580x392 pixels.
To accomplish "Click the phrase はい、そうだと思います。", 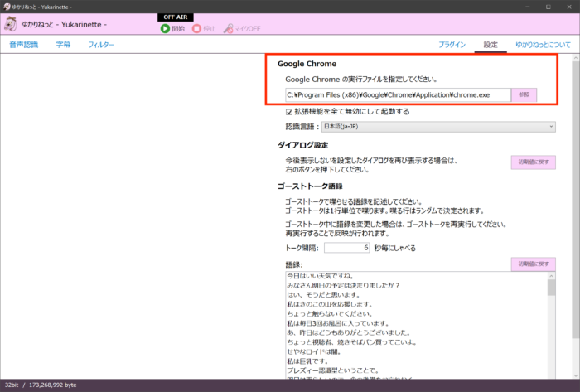I will click(x=324, y=295).
